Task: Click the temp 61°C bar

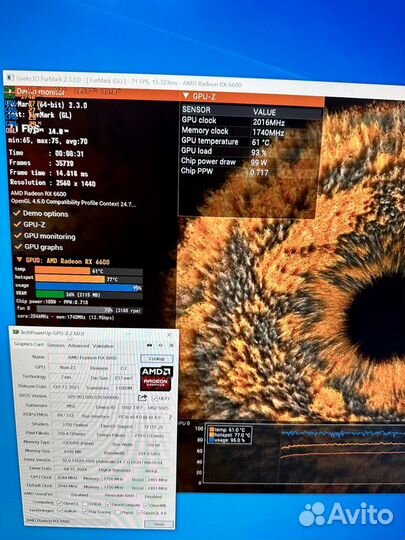Action: pos(89,271)
